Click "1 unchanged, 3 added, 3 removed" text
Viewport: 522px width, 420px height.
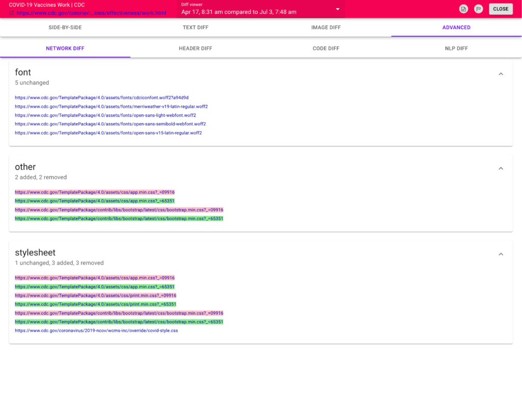59,263
